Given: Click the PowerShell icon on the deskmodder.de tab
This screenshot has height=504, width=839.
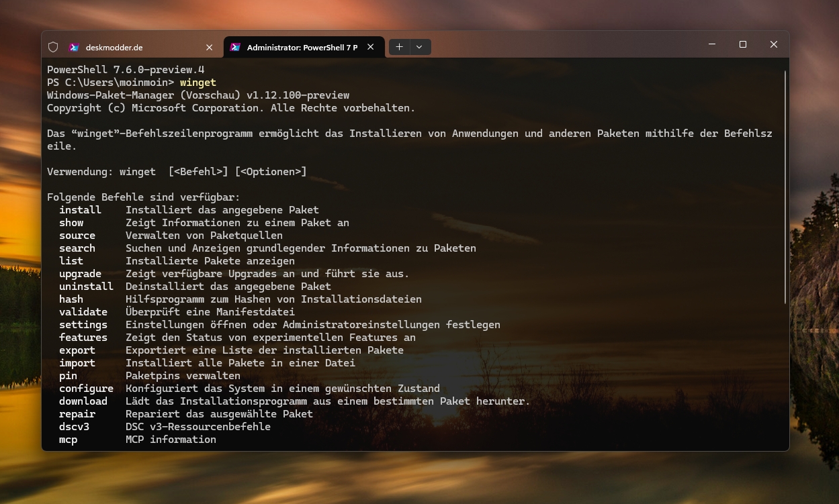Looking at the screenshot, I should tap(74, 47).
